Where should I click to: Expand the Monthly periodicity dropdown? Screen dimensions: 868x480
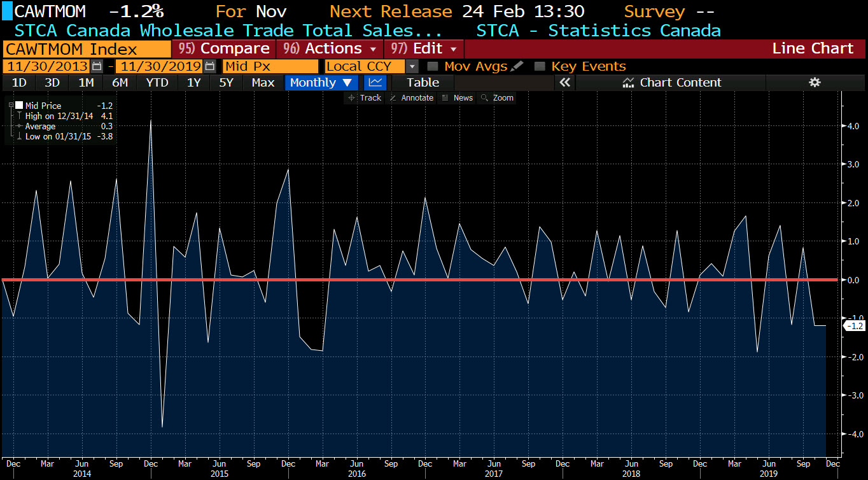321,82
